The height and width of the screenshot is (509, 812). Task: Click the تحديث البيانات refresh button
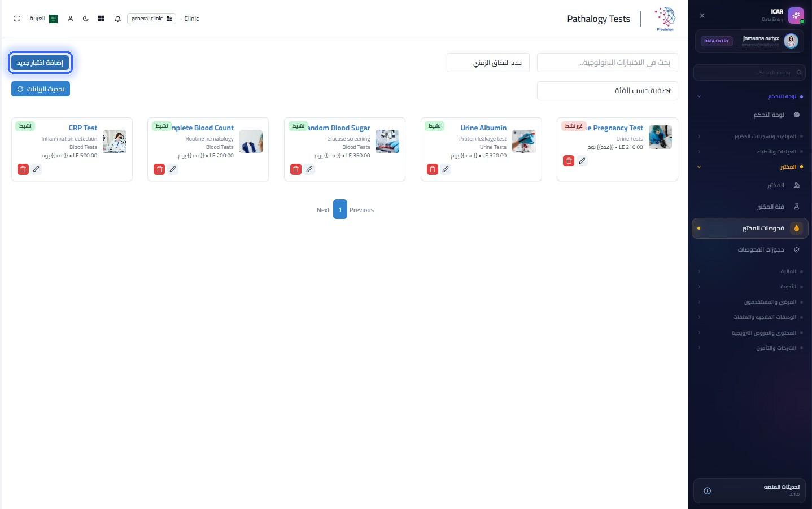[41, 89]
